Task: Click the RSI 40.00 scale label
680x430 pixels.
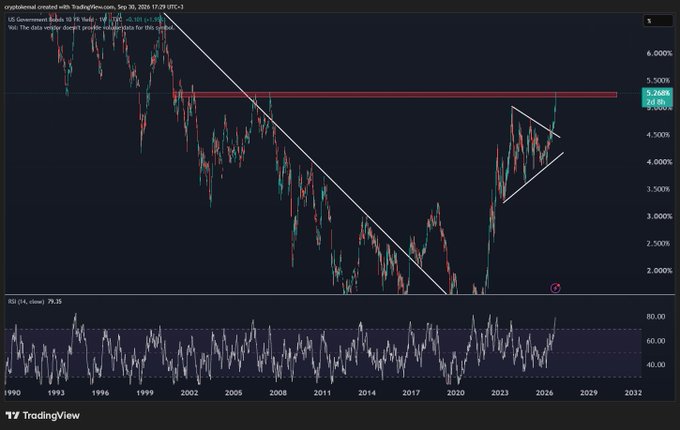Action: click(x=655, y=365)
